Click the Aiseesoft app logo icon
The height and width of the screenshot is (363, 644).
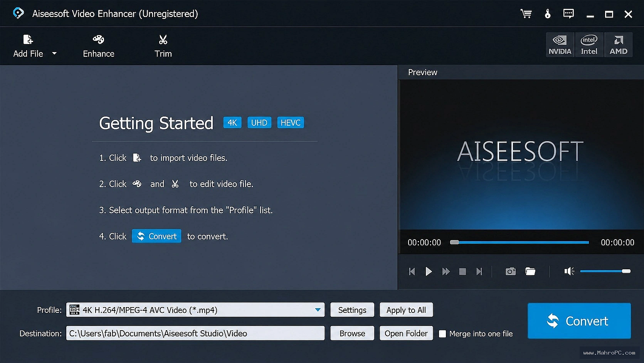coord(18,13)
